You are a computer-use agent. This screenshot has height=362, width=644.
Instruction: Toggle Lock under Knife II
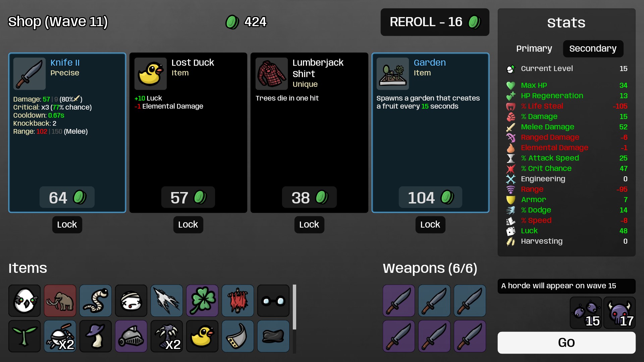pos(67,225)
